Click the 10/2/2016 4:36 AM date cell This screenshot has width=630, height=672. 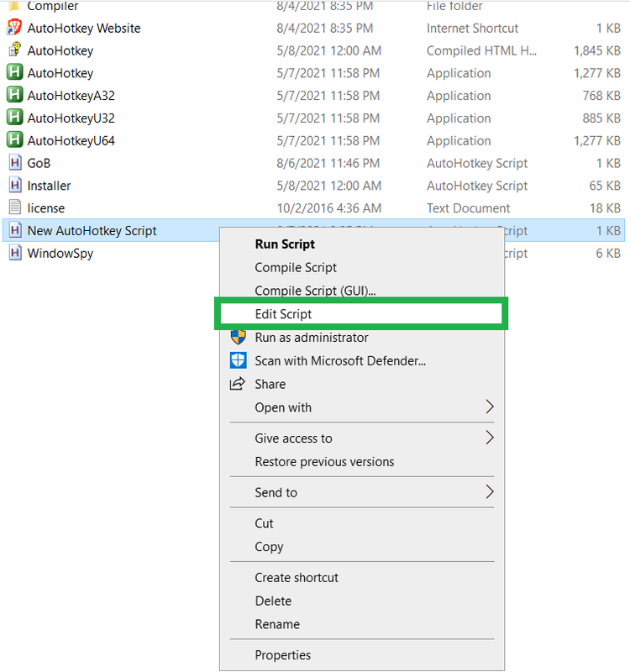click(328, 208)
